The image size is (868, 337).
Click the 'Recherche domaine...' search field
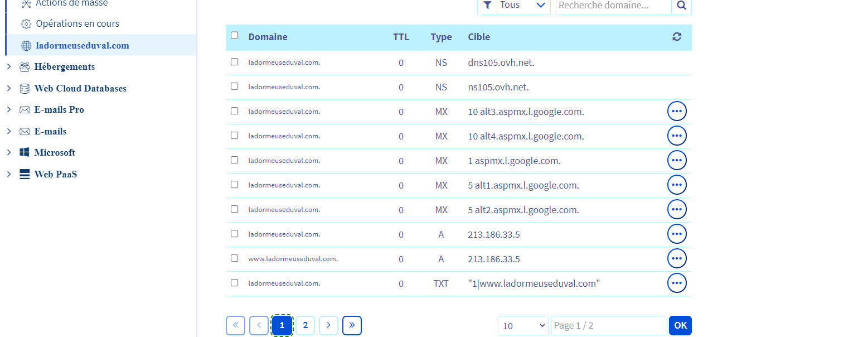click(613, 6)
